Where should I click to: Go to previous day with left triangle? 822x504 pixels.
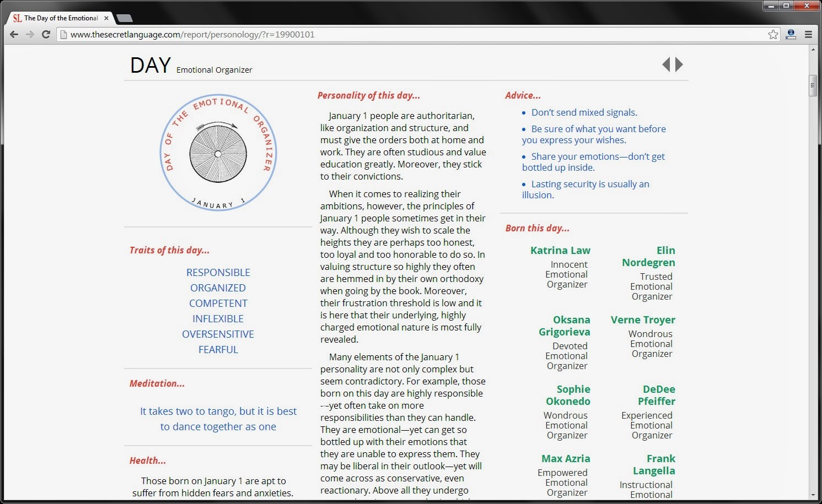click(x=666, y=64)
